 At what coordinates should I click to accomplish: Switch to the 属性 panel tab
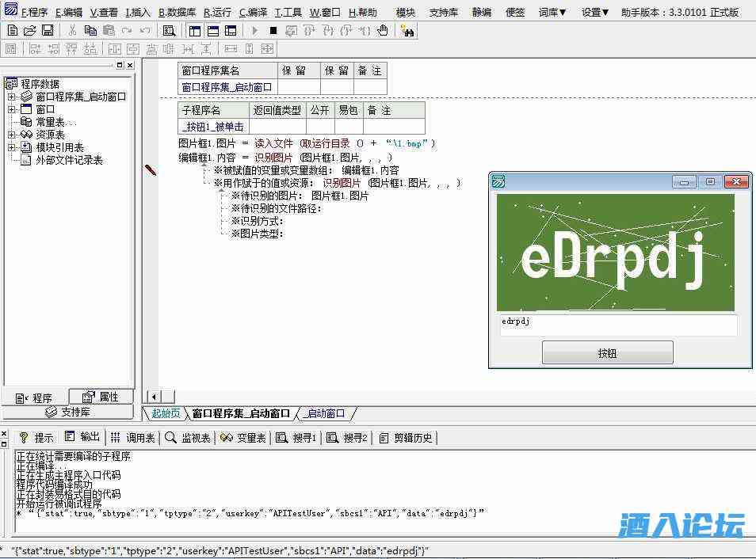101,397
